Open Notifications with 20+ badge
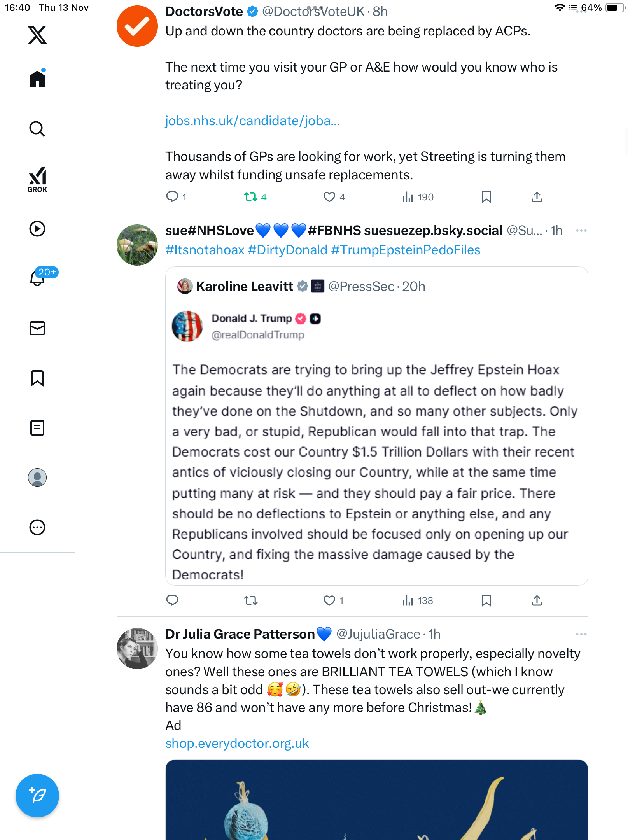 tap(38, 278)
